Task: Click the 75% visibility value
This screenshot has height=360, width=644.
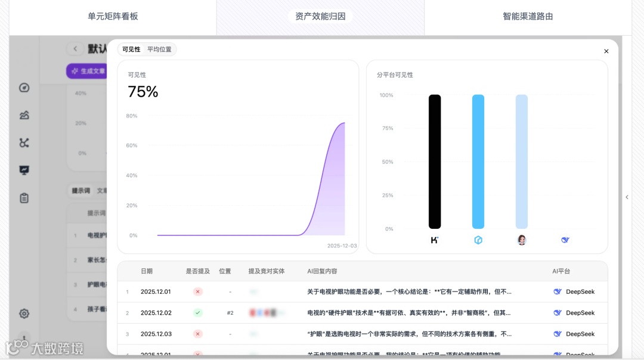Action: click(143, 92)
